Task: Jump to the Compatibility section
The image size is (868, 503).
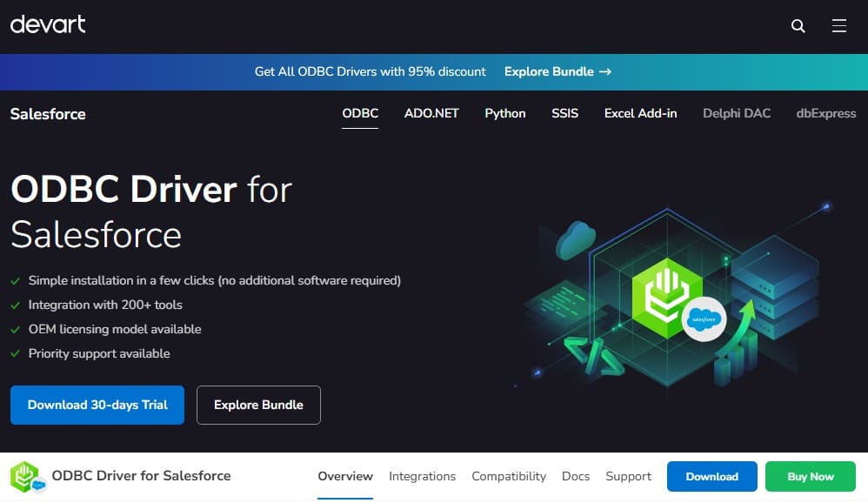Action: [x=509, y=476]
